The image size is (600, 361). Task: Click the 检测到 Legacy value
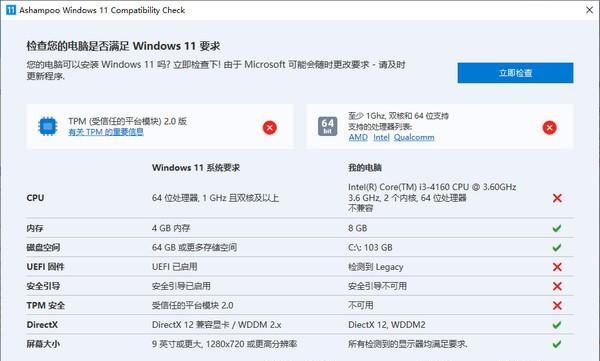coord(376,267)
